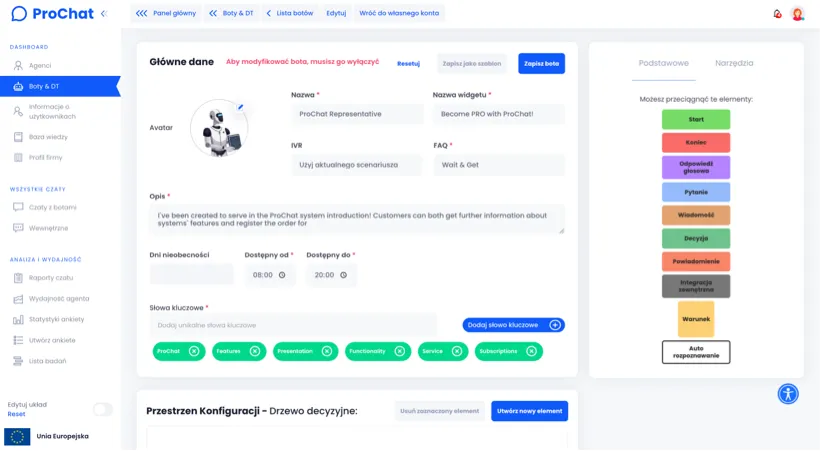Open Baza wiedzy in the sidebar
This screenshot has height=451, width=820.
48,136
